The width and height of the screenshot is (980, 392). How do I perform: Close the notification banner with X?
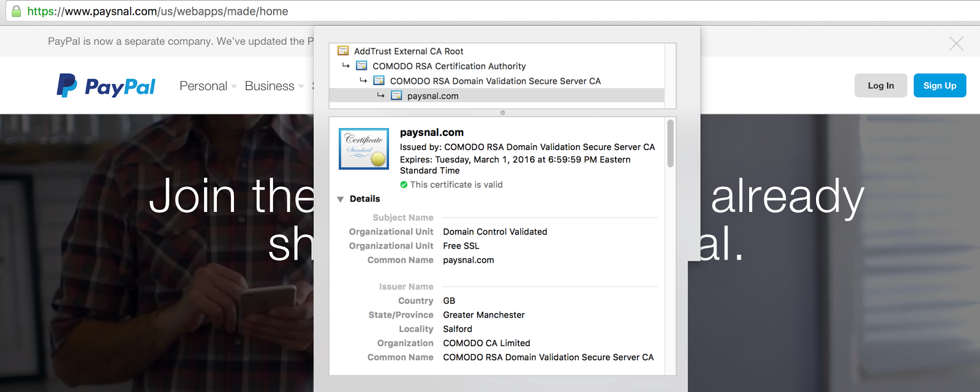click(956, 43)
